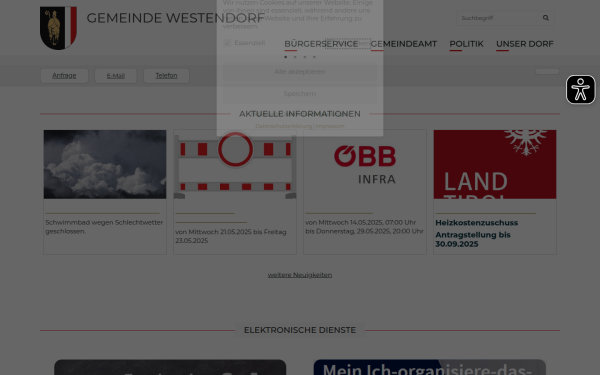Toggle the Essenziell cookie checkbox

(227, 42)
